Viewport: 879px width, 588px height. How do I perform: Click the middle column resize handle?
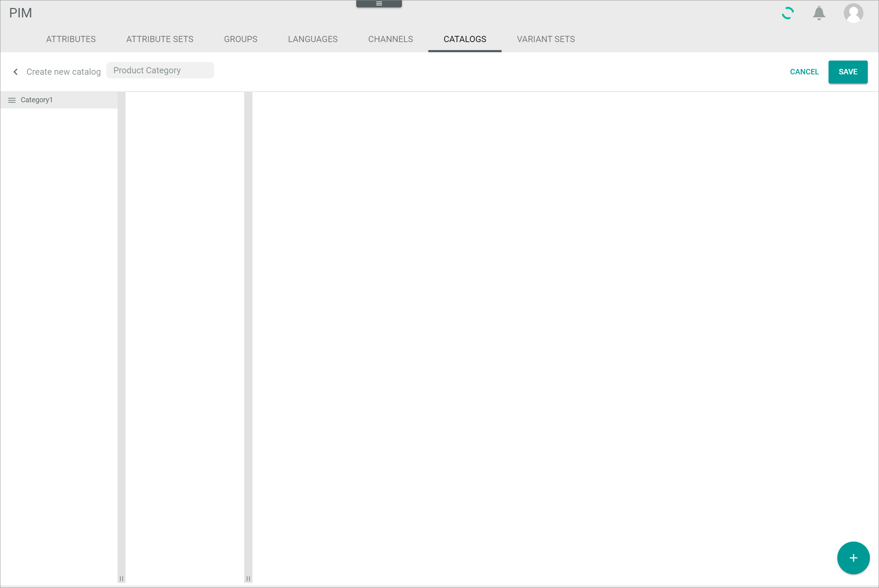[248, 578]
